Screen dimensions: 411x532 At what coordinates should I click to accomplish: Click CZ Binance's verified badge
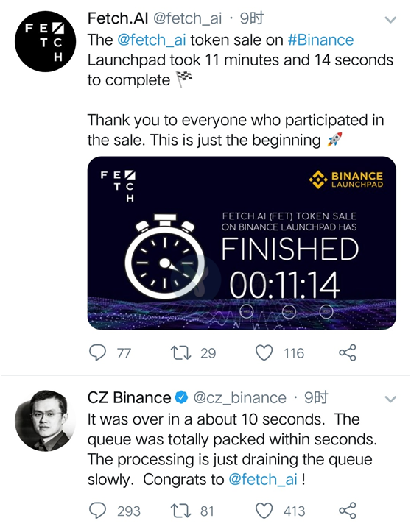181,397
